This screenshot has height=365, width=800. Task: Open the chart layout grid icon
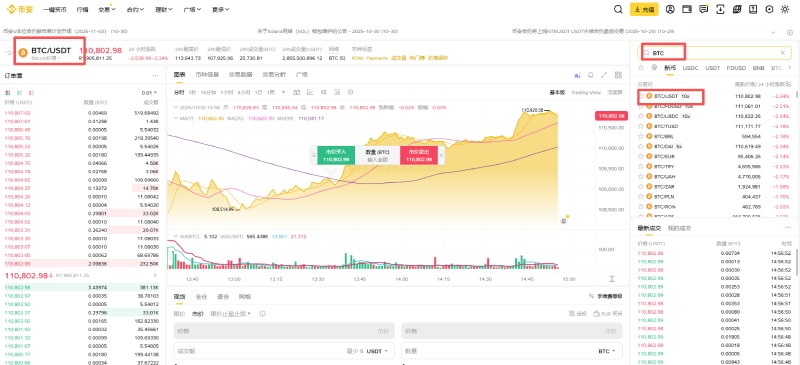[618, 75]
